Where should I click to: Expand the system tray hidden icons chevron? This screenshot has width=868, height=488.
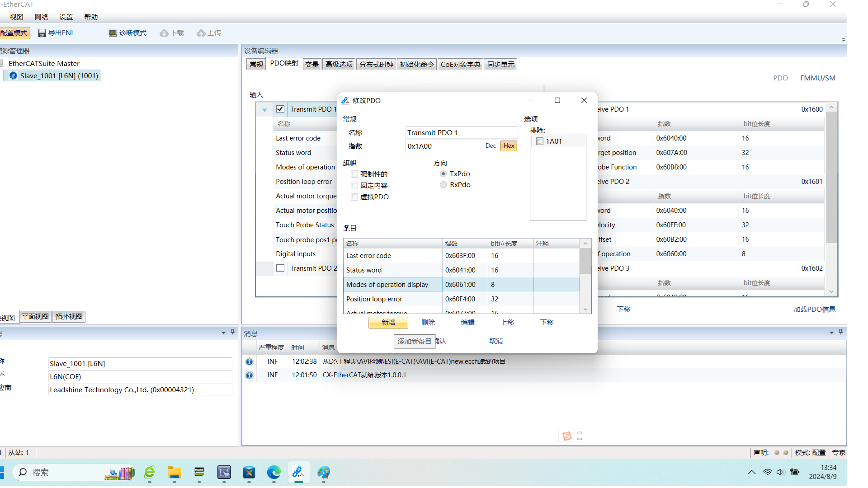pyautogui.click(x=751, y=472)
